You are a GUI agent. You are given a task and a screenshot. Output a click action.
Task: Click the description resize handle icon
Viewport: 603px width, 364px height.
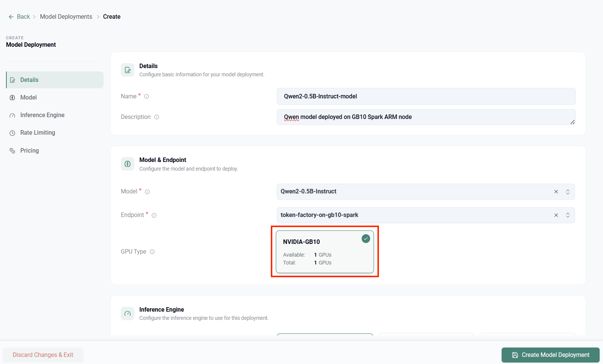tap(572, 122)
